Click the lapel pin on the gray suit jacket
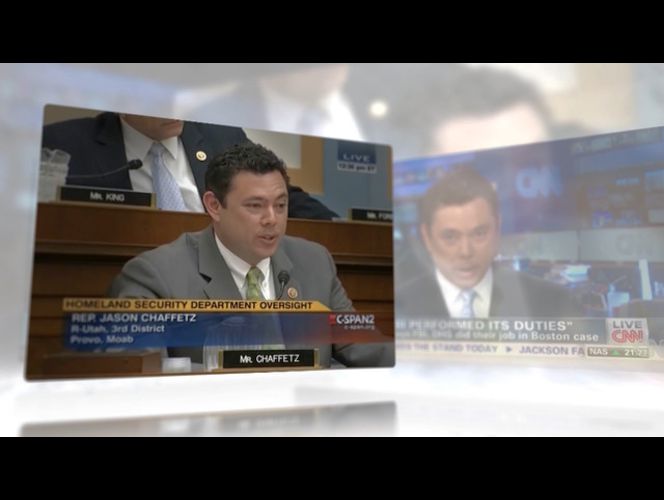The width and height of the screenshot is (664, 500). (x=292, y=292)
